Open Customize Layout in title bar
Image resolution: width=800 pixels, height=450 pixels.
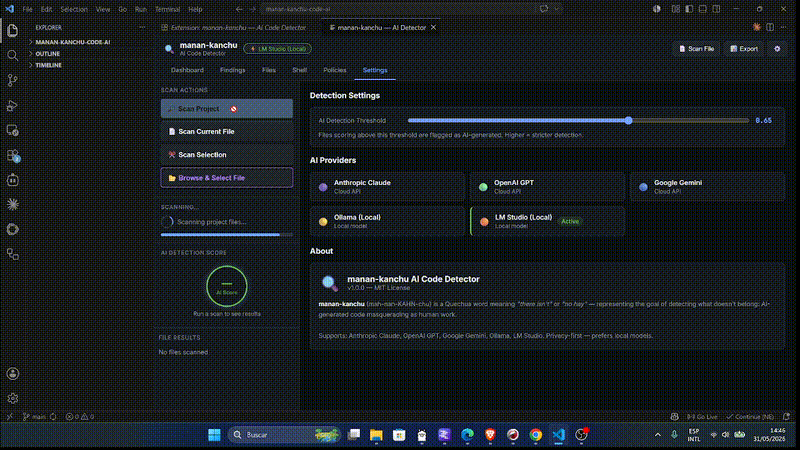click(x=676, y=9)
